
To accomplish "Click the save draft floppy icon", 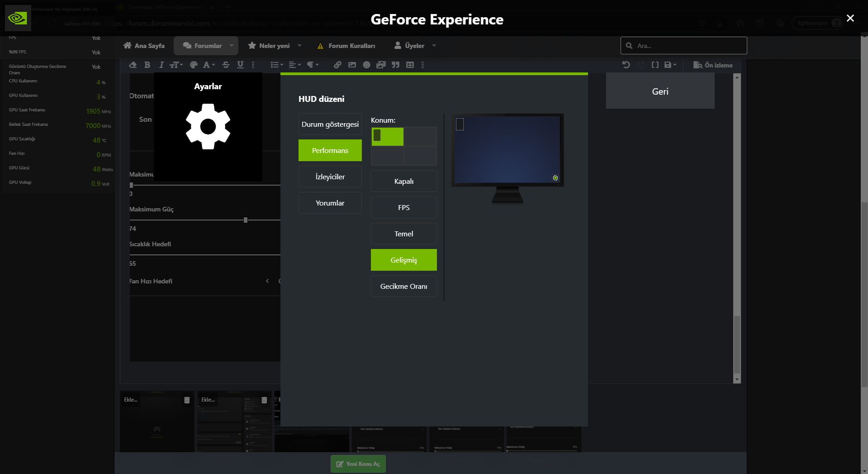I will coord(670,65).
